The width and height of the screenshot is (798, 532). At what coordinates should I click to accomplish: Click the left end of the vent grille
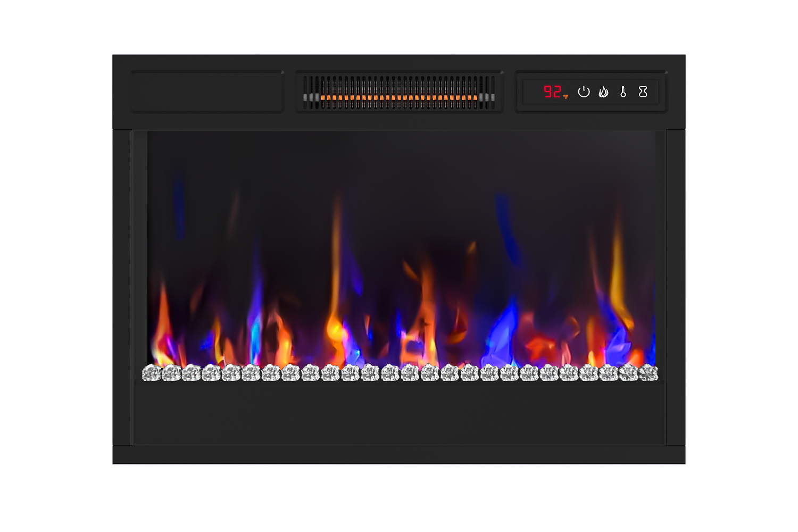(307, 92)
